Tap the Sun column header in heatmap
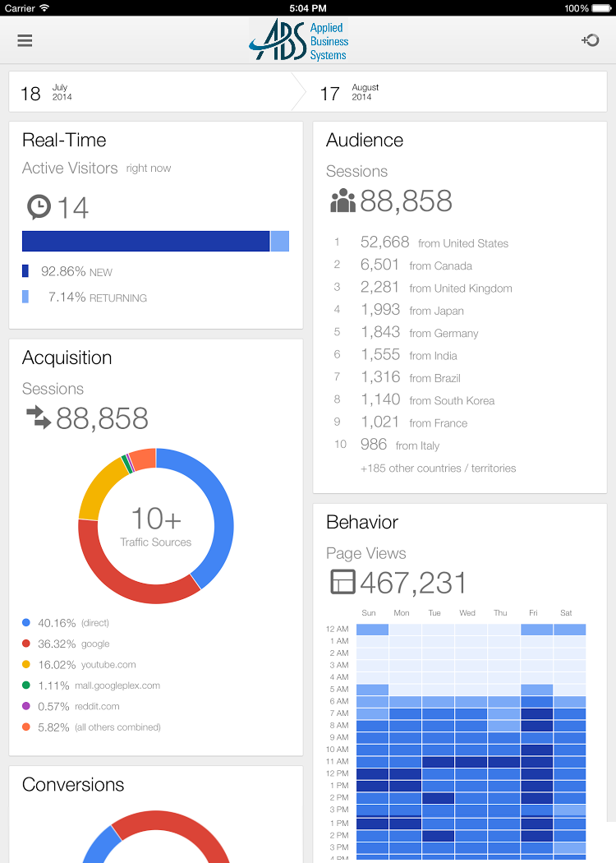 [369, 612]
